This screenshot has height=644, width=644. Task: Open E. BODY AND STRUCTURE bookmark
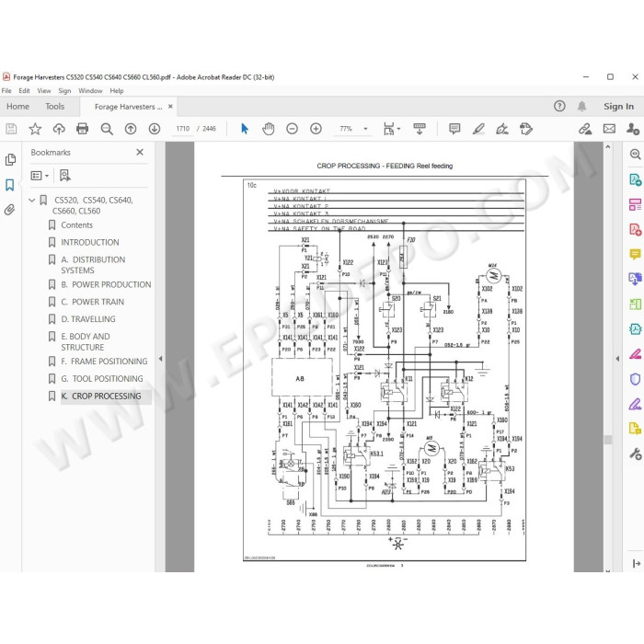point(86,341)
